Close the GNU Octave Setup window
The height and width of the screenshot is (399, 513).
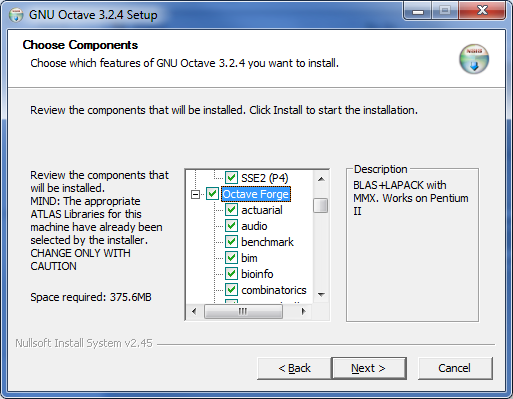[483, 11]
